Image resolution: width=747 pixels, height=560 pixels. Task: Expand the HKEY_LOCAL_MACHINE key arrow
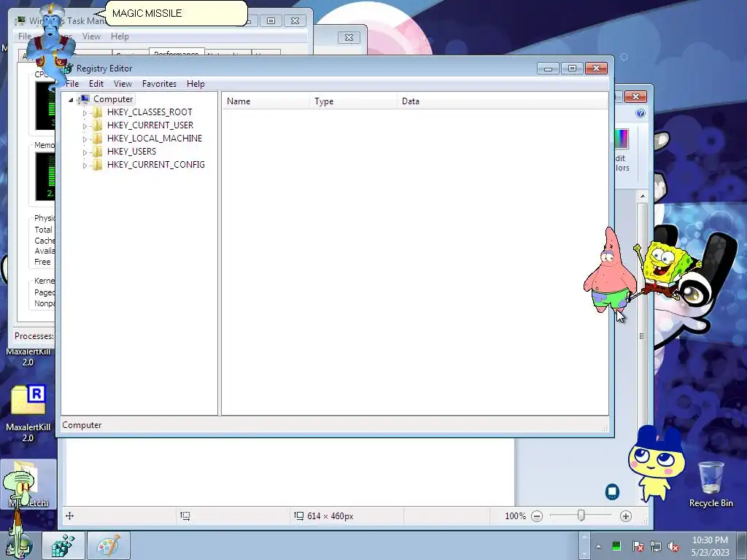coord(85,139)
